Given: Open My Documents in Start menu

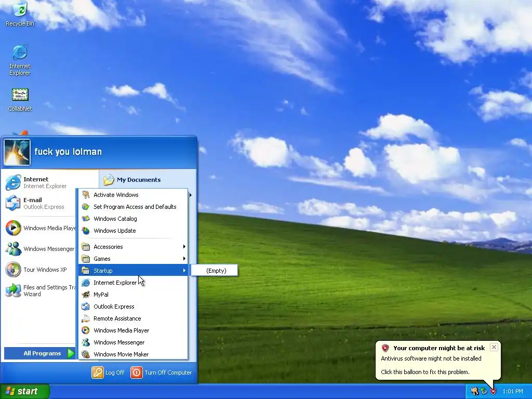Looking at the screenshot, I should pyautogui.click(x=132, y=180).
